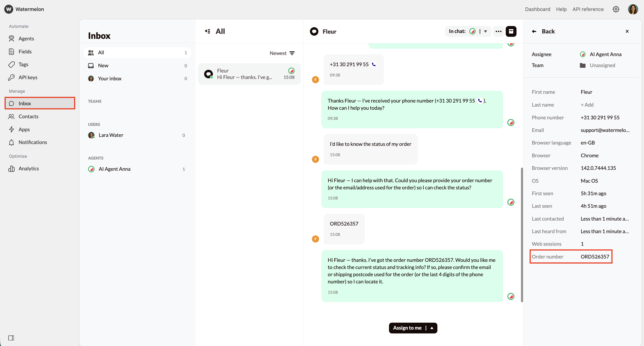
Task: Switch to the Your inbox tab
Action: 110,78
